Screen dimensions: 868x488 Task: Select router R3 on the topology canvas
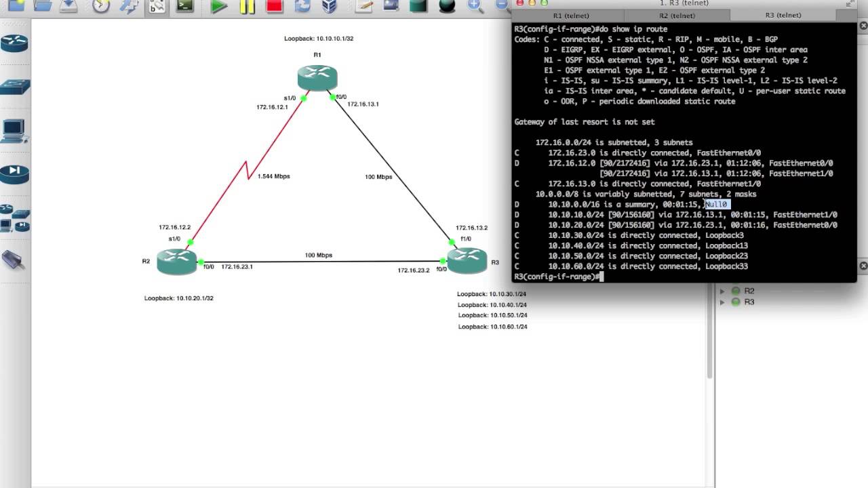pyautogui.click(x=467, y=261)
